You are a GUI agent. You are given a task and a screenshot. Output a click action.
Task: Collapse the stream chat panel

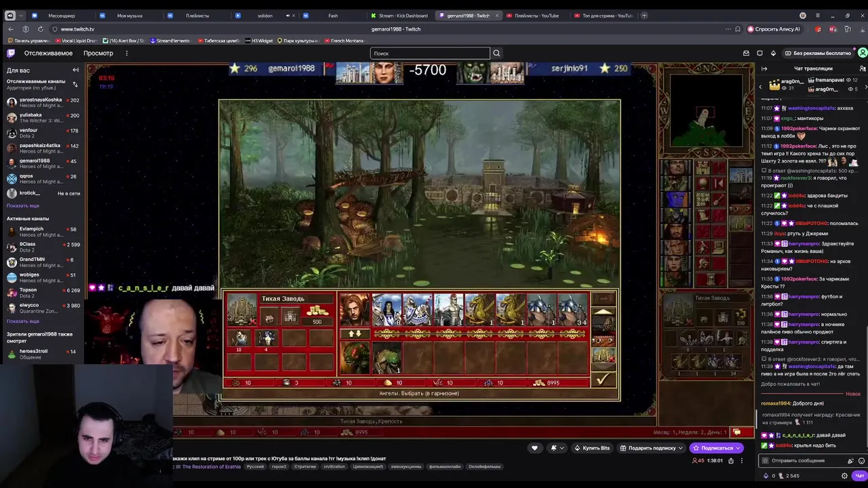pos(764,68)
